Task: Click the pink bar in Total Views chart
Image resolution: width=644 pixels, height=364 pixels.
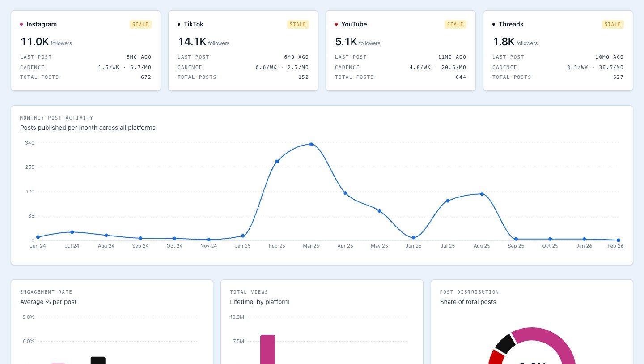Action: [267, 349]
